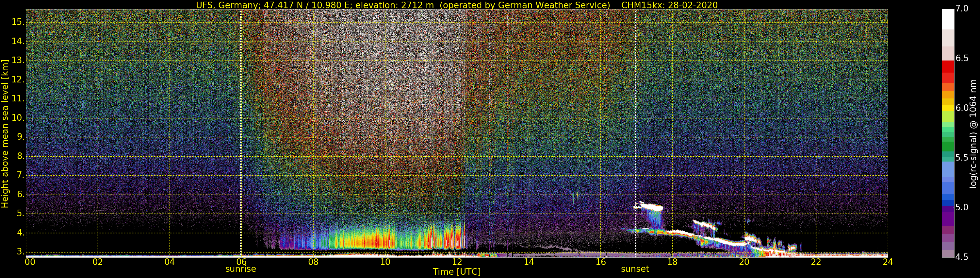Viewport: 980px width, 278px height.
Task: Click the '24' time tick label
Action: coord(888,262)
